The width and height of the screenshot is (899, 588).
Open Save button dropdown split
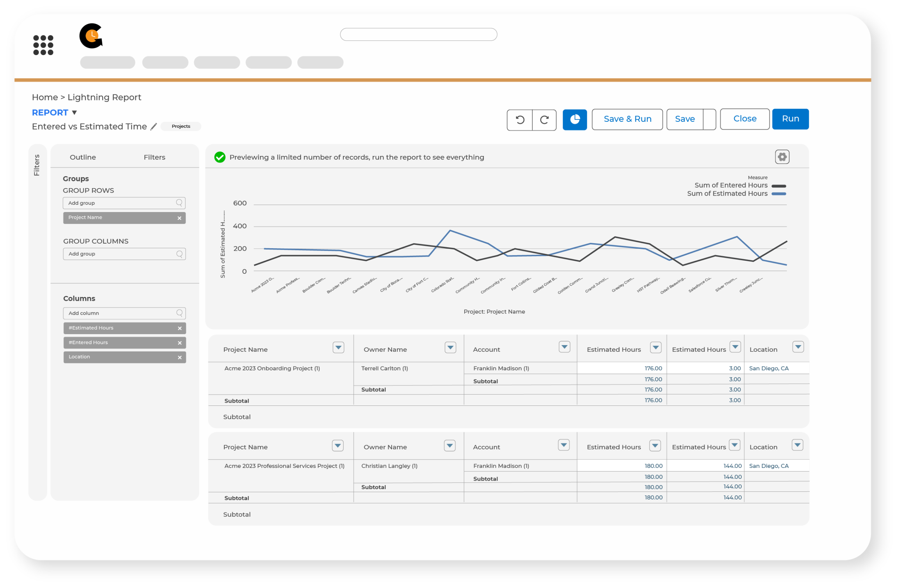709,119
